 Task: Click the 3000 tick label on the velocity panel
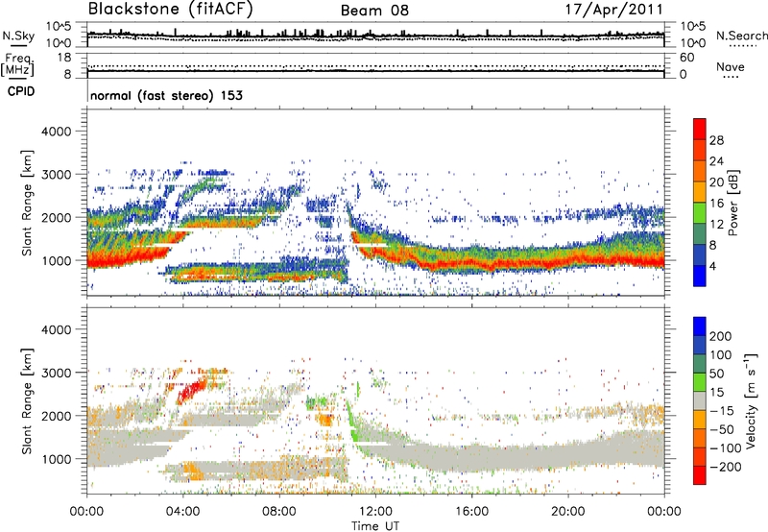pos(57,373)
